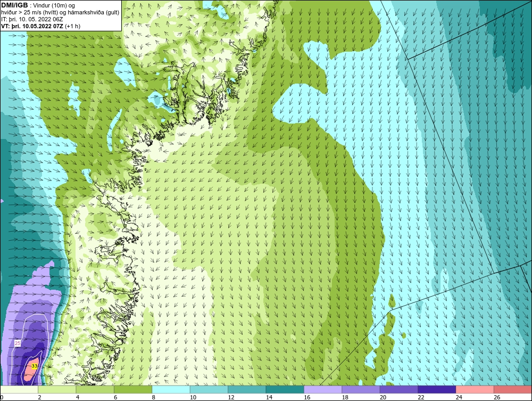The height and width of the screenshot is (401, 532).
Task: Click the "0" value on the legend scale
Action: (2, 397)
